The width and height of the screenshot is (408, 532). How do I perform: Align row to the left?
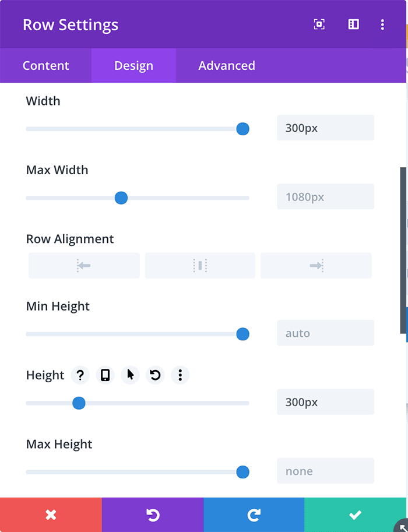[x=84, y=265]
